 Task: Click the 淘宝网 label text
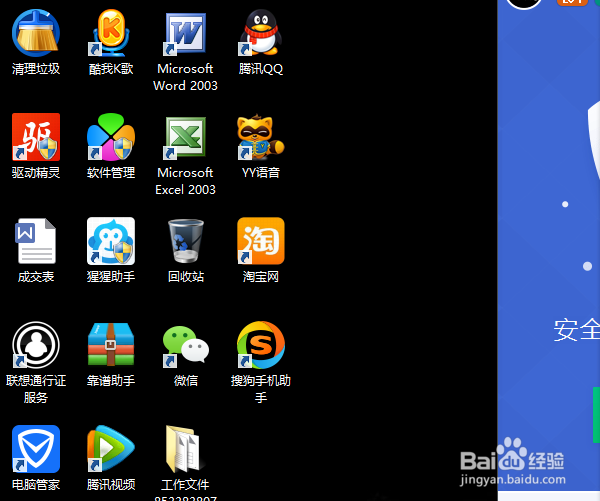tap(261, 277)
